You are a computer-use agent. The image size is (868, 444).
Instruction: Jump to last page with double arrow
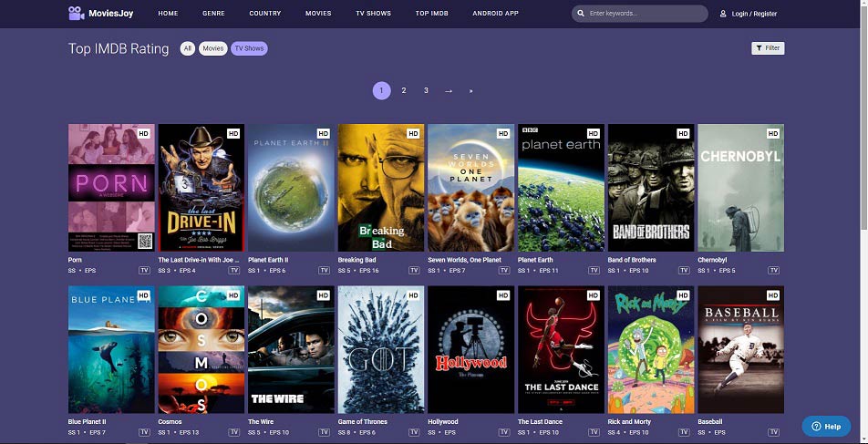(x=470, y=90)
